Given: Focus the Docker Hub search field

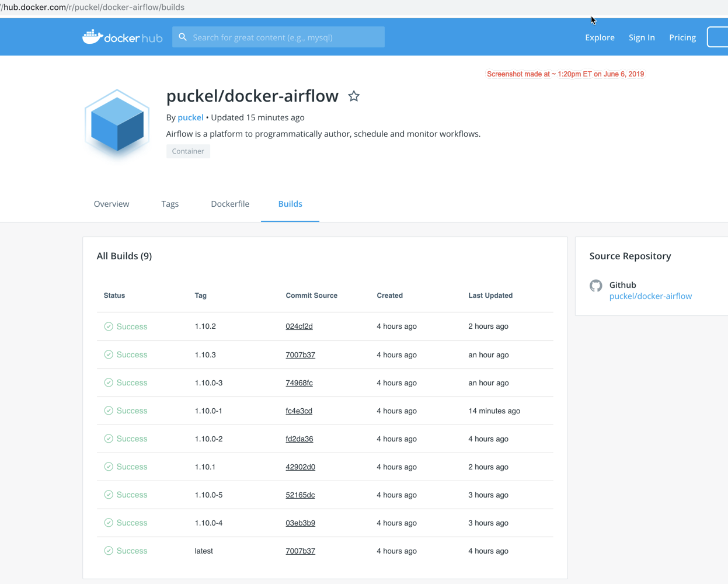Looking at the screenshot, I should tap(278, 37).
